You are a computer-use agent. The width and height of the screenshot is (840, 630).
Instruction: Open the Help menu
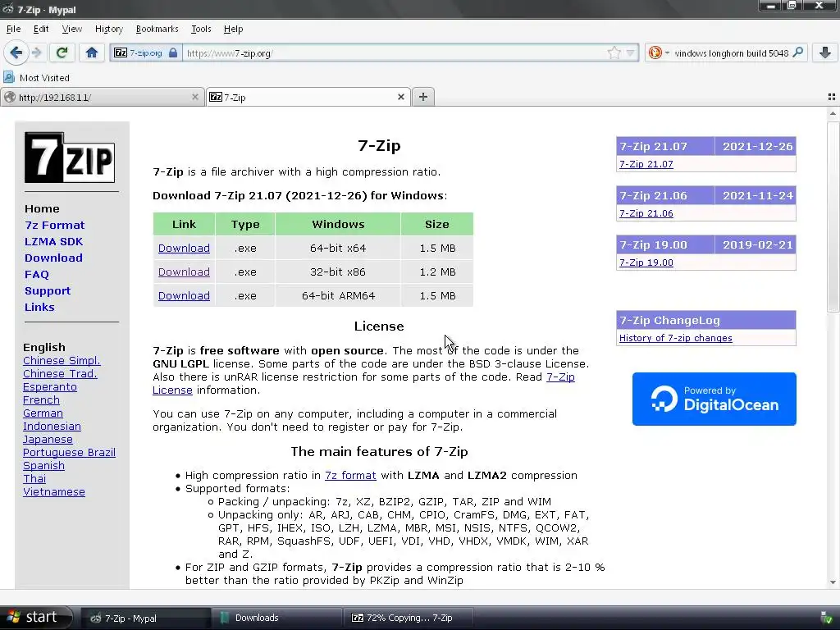[233, 29]
